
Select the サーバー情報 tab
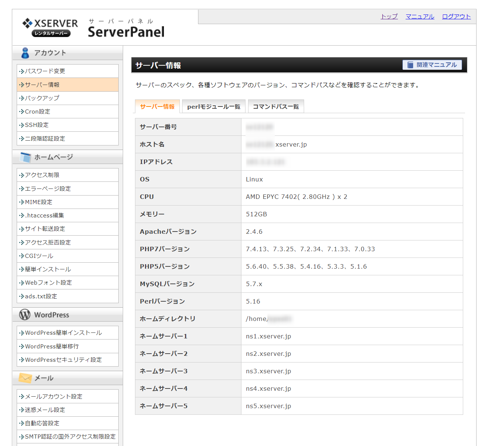(x=157, y=106)
